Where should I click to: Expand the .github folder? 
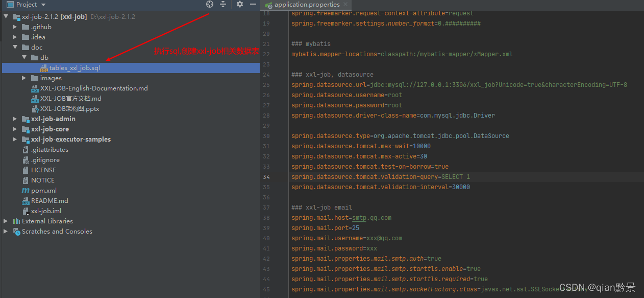click(15, 27)
